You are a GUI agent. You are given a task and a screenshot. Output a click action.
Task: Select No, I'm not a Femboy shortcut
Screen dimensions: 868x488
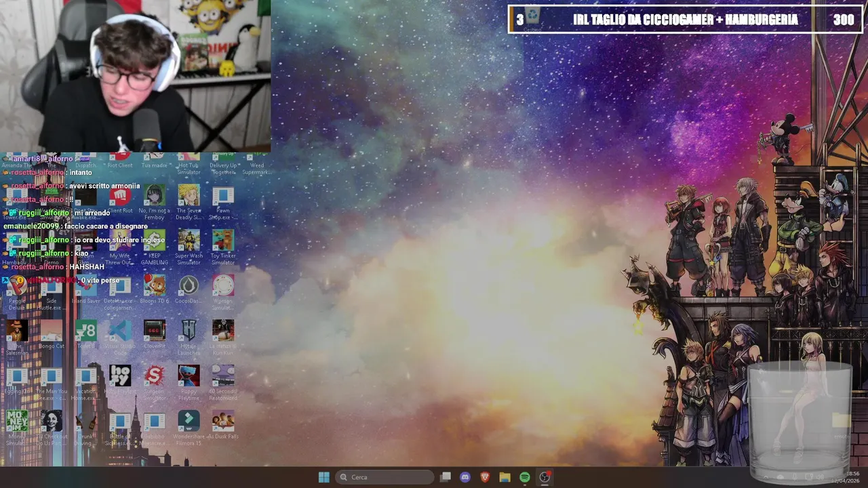coord(154,203)
